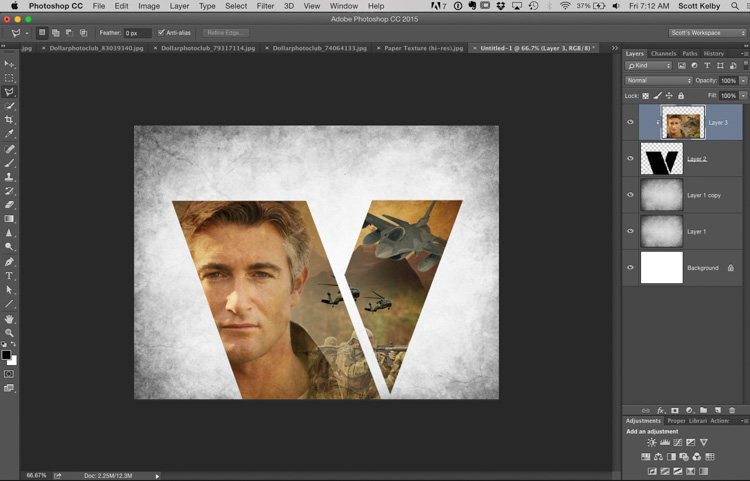Select the Crop tool
750x481 pixels.
(x=10, y=120)
